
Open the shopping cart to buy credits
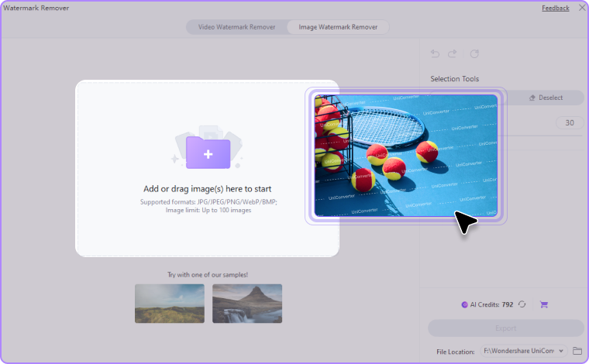point(543,304)
